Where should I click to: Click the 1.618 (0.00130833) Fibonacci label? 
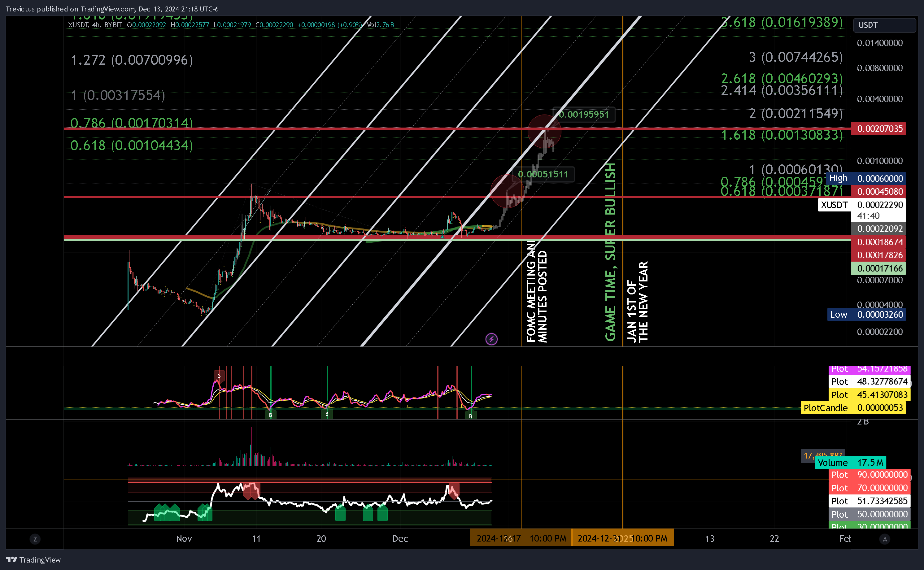(x=782, y=135)
